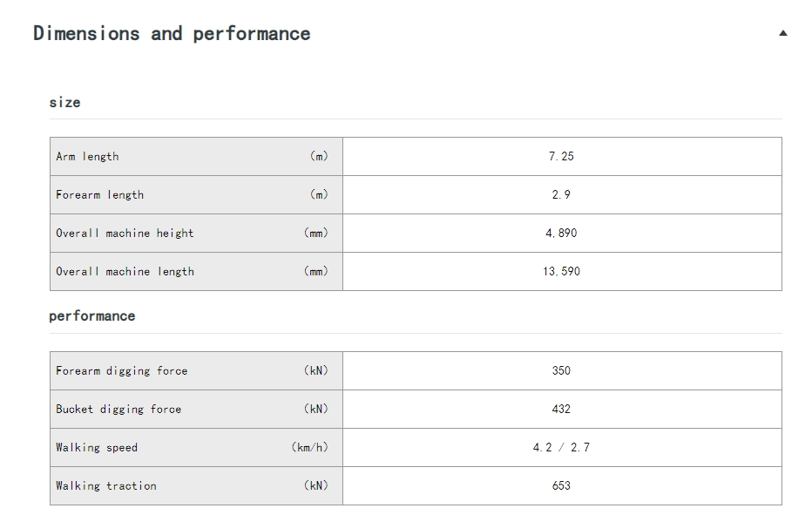Image resolution: width=812 pixels, height=515 pixels.
Task: Select the 432 bucket force value
Action: [x=562, y=410]
